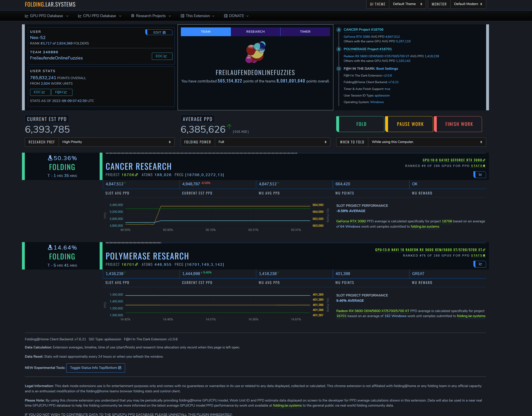Click the Polymerase project flask timeline icon
532x416 pixels.
(x=339, y=49)
